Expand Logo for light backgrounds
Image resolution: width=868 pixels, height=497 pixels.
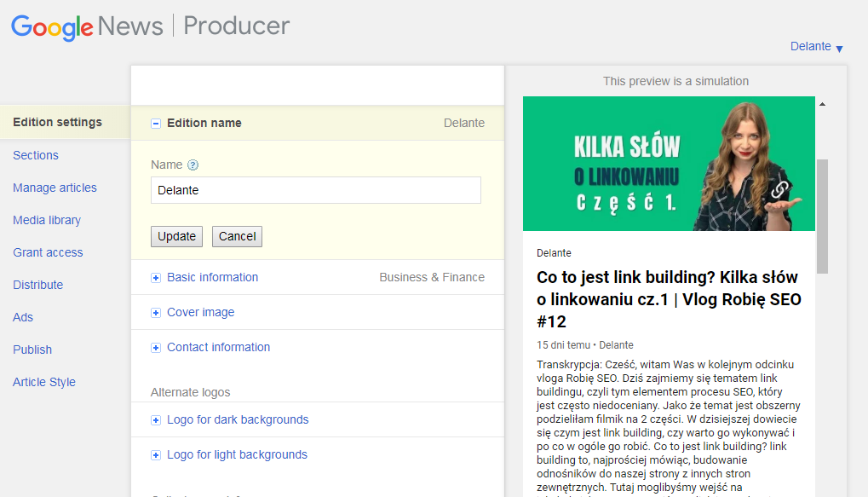(x=156, y=455)
